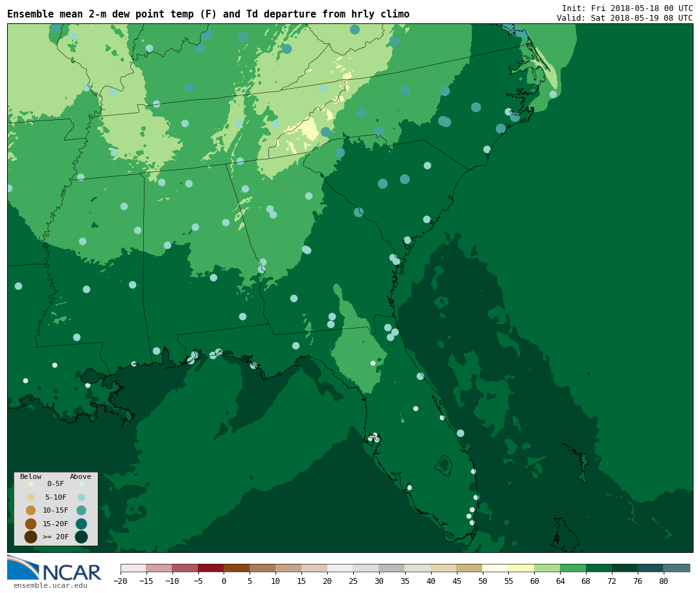Click the Above 15-20F dark teal circle

click(81, 524)
